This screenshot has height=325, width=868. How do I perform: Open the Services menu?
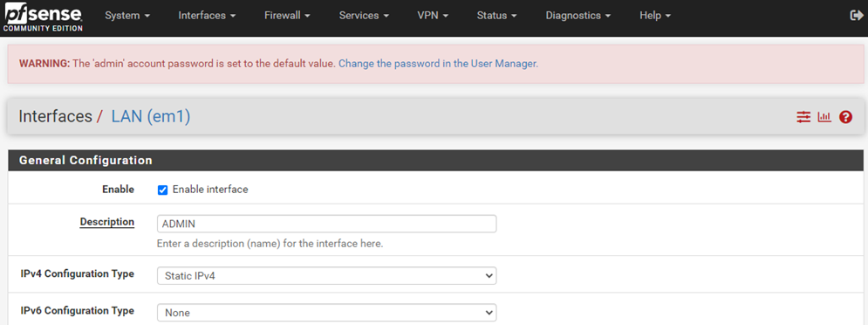point(364,16)
